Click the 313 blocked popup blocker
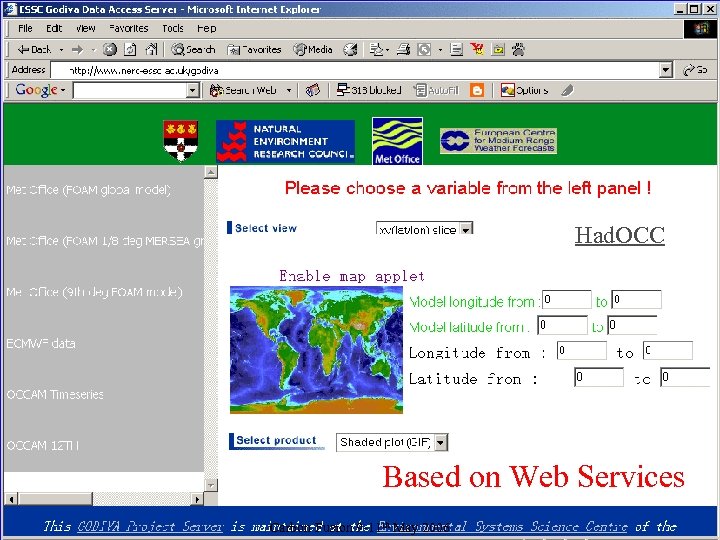Viewport: 720px width, 540px height. point(369,90)
